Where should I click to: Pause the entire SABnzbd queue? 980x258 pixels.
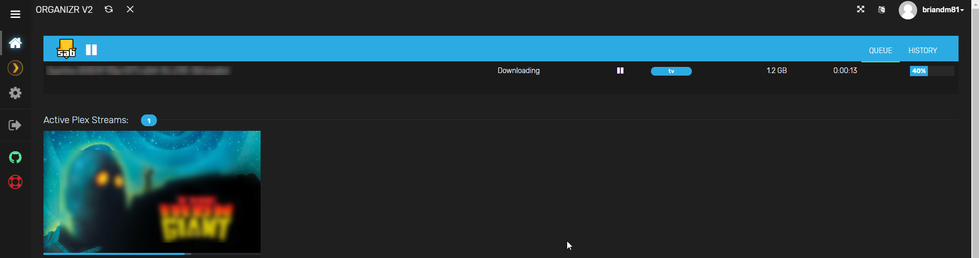(x=91, y=50)
